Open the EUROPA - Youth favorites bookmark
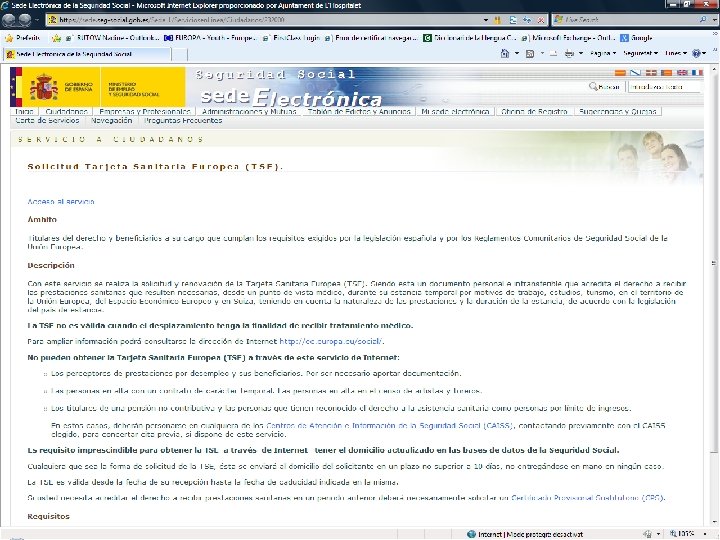The width and height of the screenshot is (720, 540). pyautogui.click(x=210, y=38)
